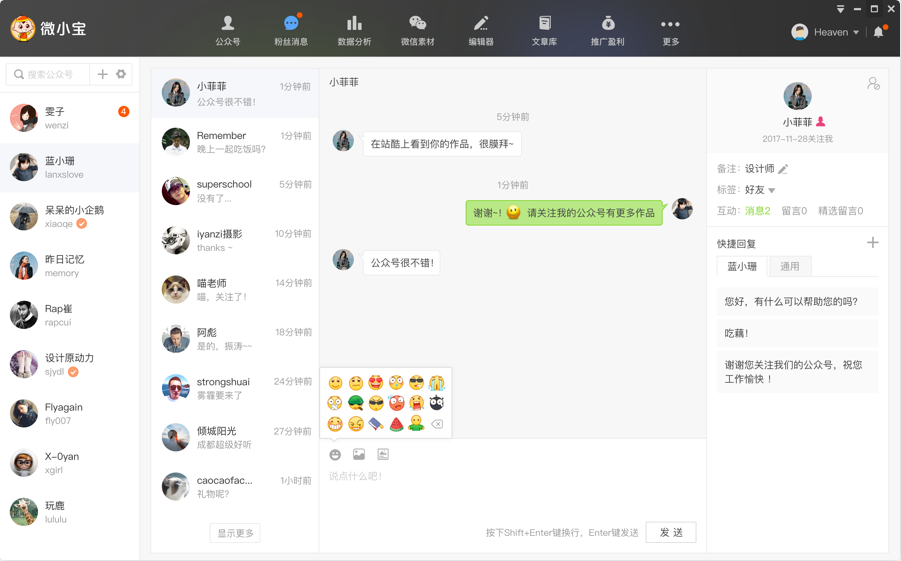The width and height of the screenshot is (901, 561).
Task: Open the superschool conversation
Action: tap(235, 191)
